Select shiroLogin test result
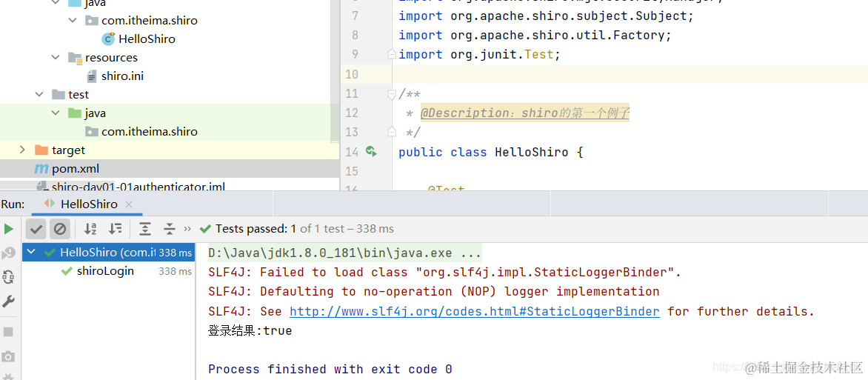Image resolution: width=868 pixels, height=380 pixels. 105,271
